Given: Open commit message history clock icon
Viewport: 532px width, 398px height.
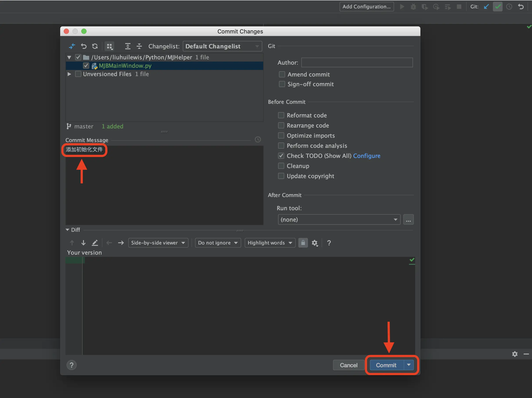Looking at the screenshot, I should tap(258, 140).
